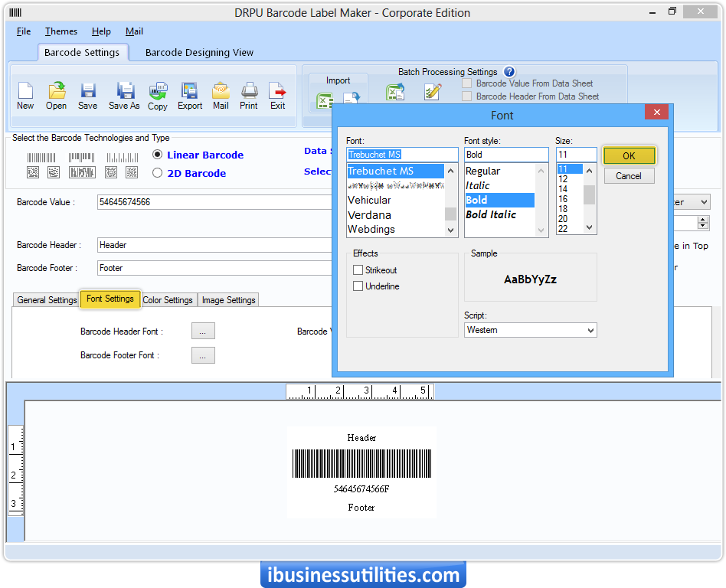Image resolution: width=726 pixels, height=588 pixels.
Task: Select font size 18
Action: (563, 209)
